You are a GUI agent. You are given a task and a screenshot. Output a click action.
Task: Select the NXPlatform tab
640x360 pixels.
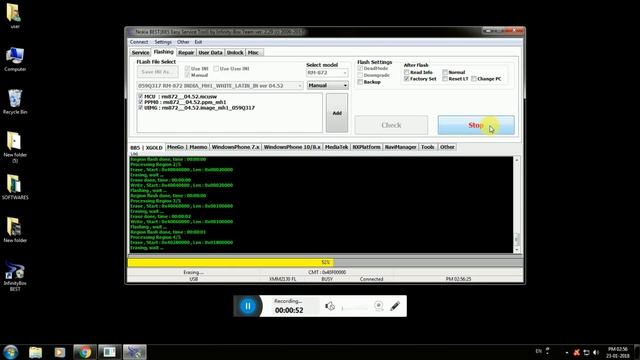tap(367, 147)
